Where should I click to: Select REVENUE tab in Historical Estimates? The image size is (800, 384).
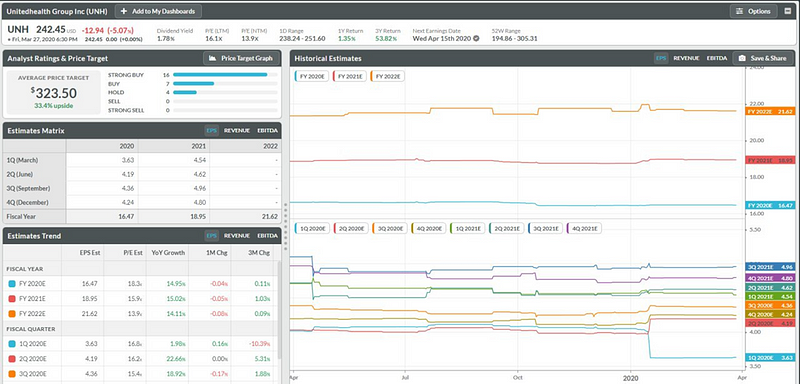pos(686,59)
